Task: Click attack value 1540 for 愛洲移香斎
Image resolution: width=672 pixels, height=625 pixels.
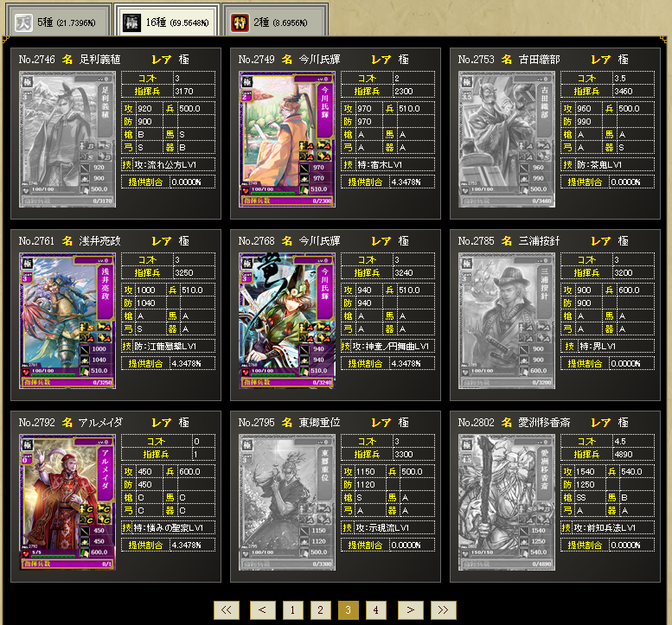Action: (x=585, y=472)
